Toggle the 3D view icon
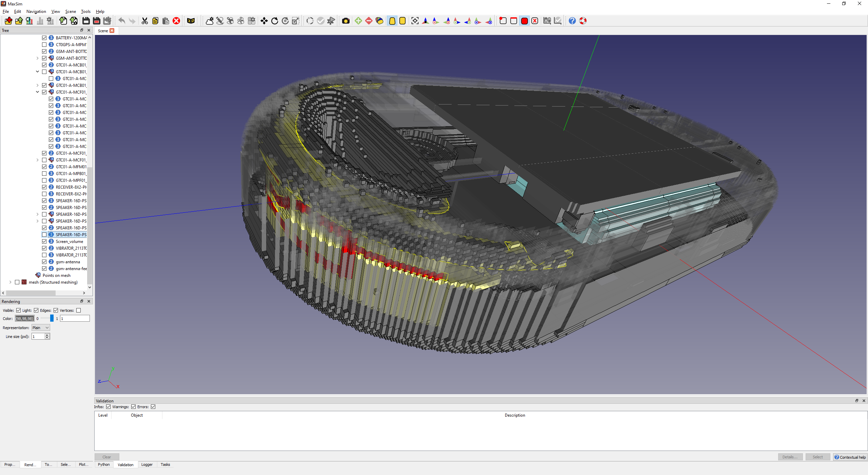This screenshot has height=475, width=868. pyautogui.click(x=191, y=21)
